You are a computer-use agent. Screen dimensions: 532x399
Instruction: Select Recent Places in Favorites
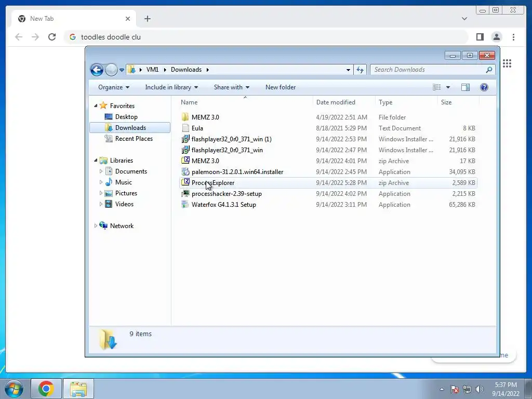(x=134, y=138)
